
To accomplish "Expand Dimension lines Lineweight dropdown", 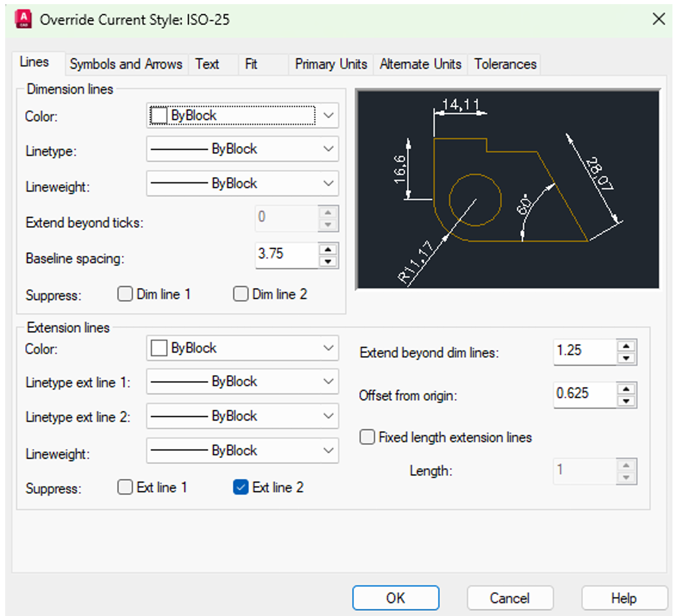I will (x=242, y=184).
